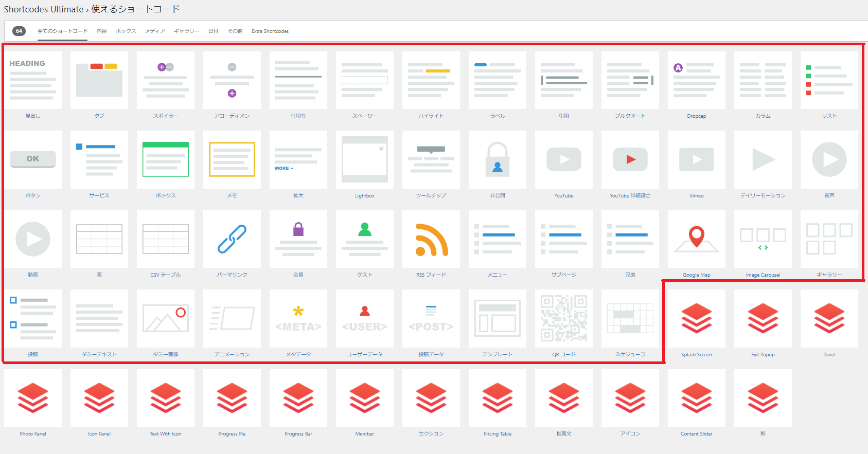Select the アニメーション animation shortcode
The width and height of the screenshot is (868, 454).
pyautogui.click(x=232, y=318)
